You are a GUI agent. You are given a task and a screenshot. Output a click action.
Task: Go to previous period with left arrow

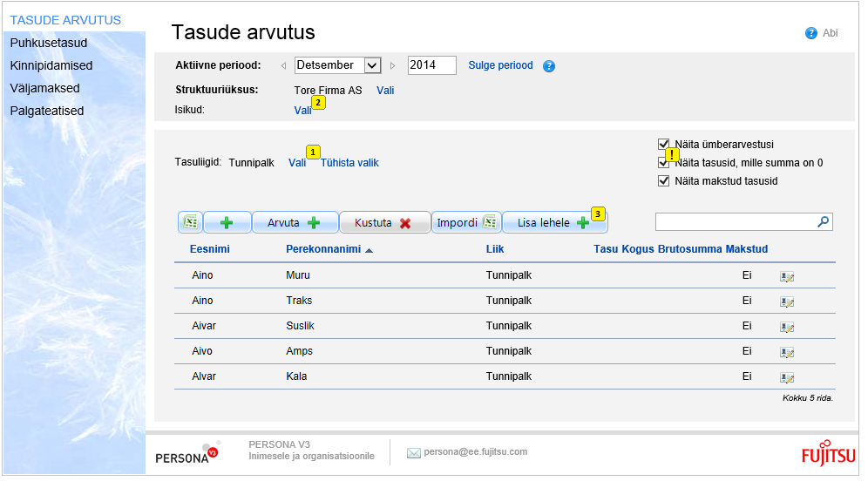pyautogui.click(x=283, y=66)
